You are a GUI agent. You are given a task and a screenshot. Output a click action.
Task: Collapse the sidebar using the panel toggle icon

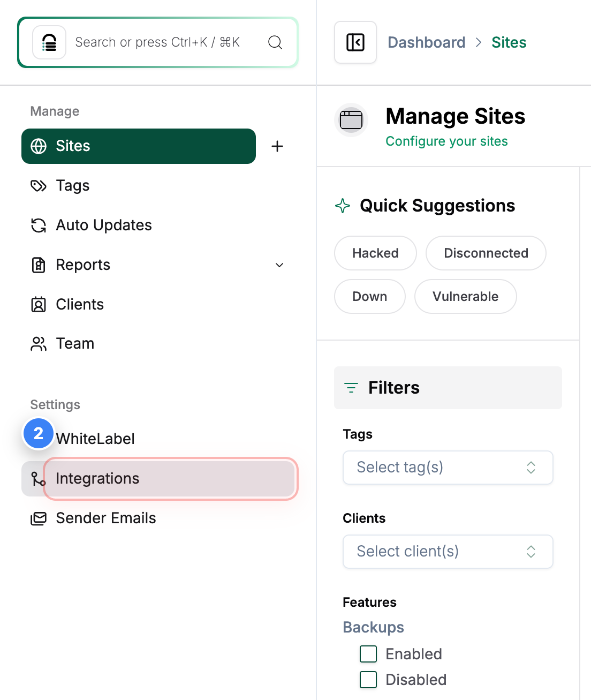point(355,42)
